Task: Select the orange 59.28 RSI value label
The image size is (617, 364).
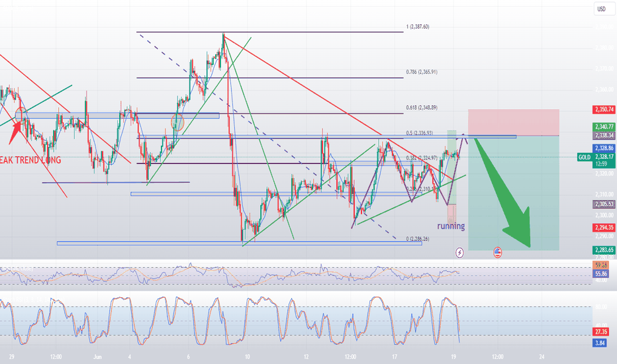Action: coord(600,265)
